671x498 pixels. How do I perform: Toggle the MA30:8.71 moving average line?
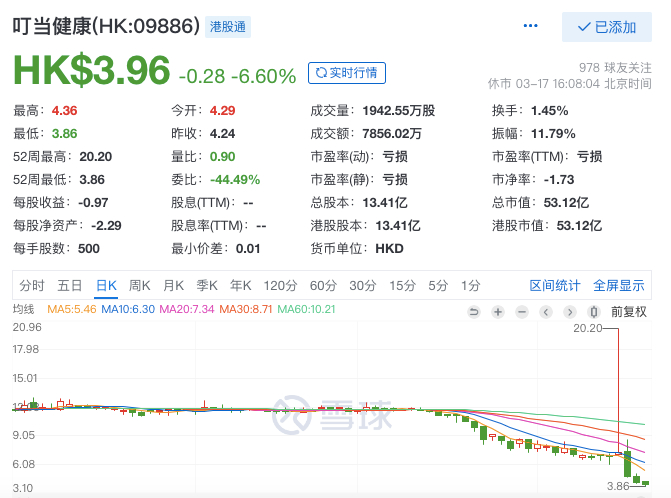(246, 309)
